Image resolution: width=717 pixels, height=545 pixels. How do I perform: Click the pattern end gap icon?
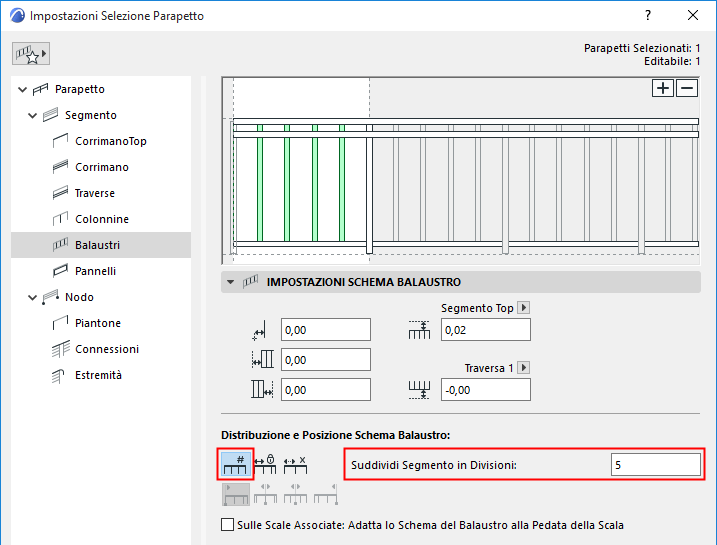click(x=262, y=390)
